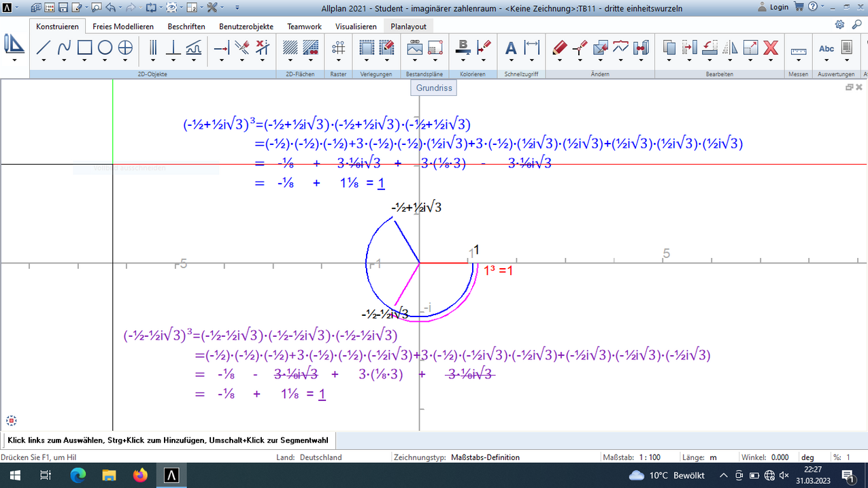Select the Parallel lines tool

[x=152, y=48]
